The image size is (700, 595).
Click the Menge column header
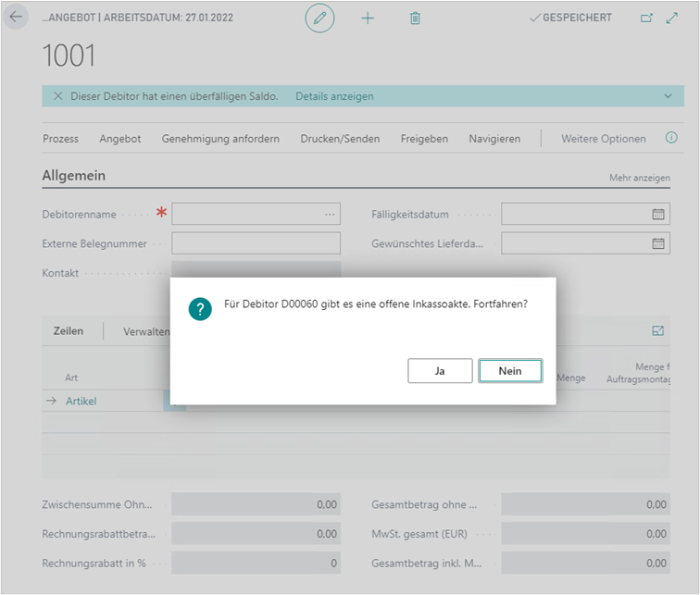pos(571,378)
